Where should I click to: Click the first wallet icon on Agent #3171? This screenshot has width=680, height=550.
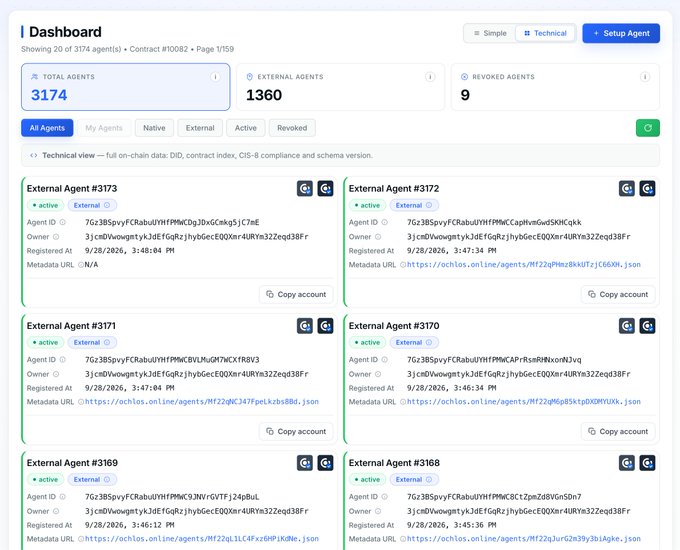[x=305, y=326]
